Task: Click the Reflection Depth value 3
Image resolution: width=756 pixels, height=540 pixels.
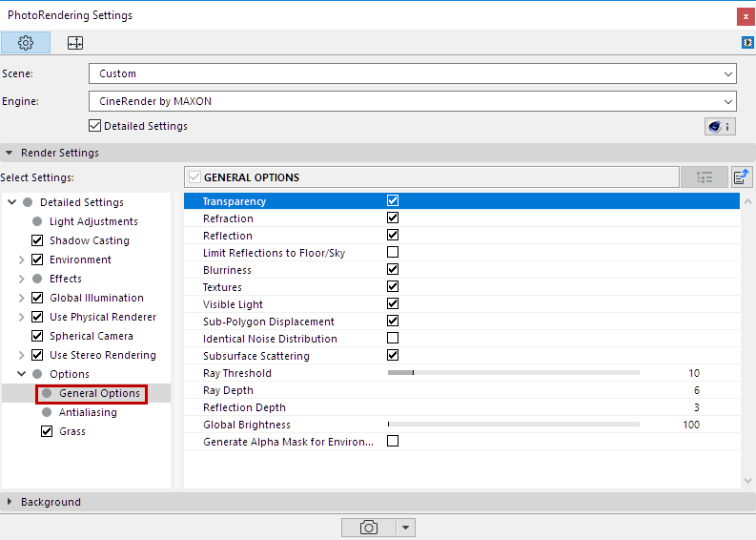Action: (x=697, y=407)
